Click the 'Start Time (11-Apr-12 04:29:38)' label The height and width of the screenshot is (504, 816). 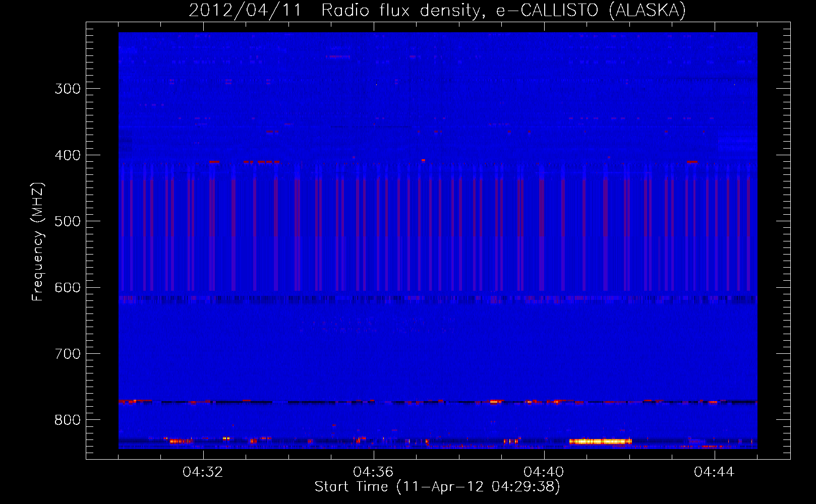(x=437, y=487)
